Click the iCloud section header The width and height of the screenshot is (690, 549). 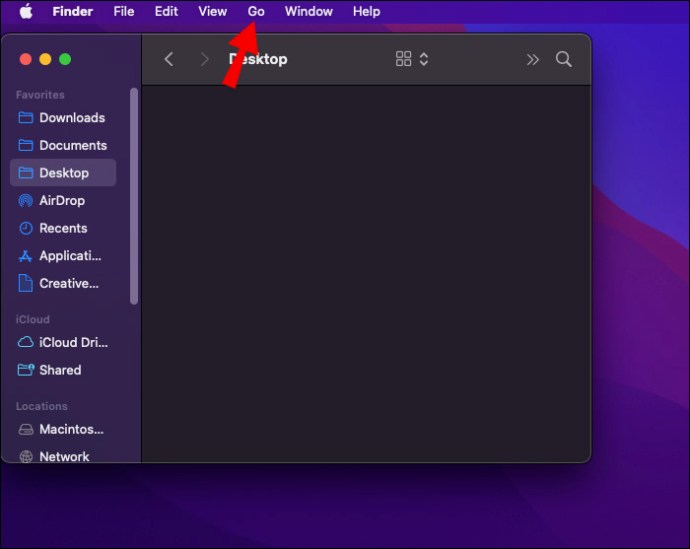[x=33, y=319]
